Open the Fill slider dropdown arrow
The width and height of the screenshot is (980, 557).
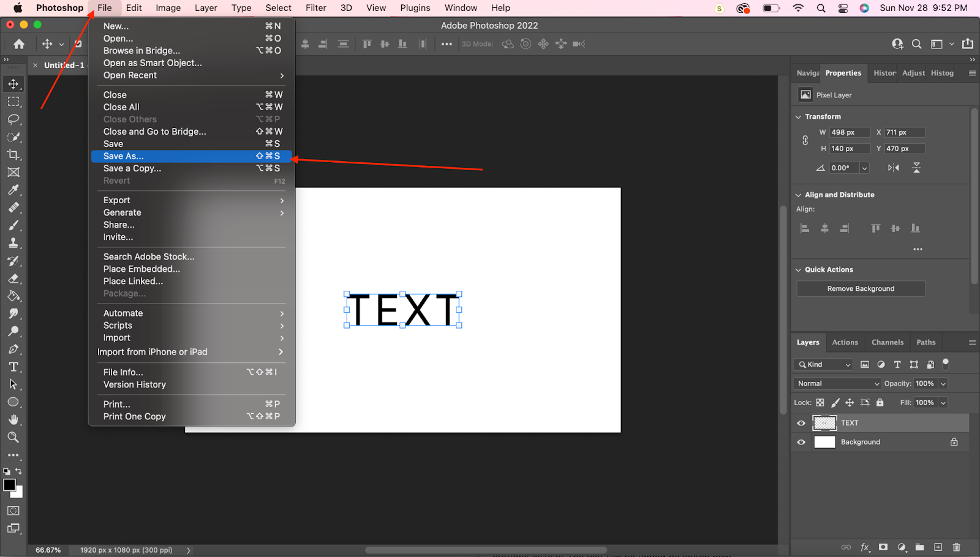(943, 403)
